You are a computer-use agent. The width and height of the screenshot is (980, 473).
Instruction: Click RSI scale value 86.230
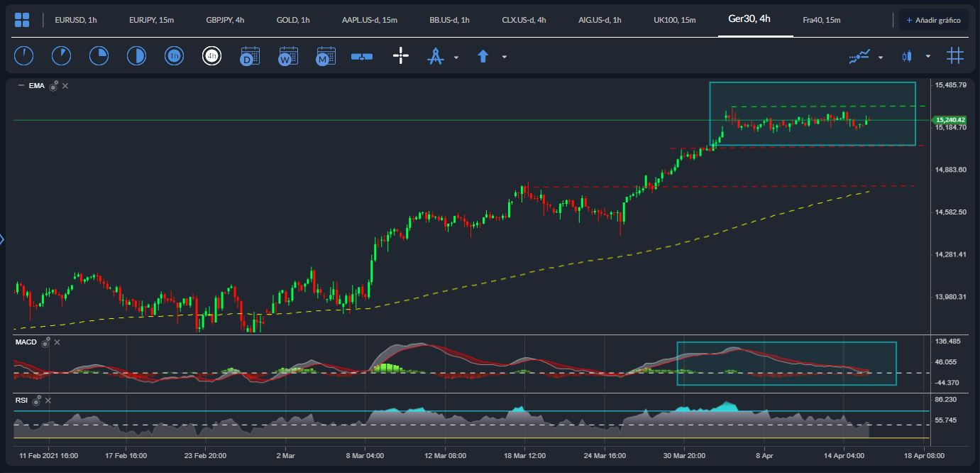[x=947, y=400]
